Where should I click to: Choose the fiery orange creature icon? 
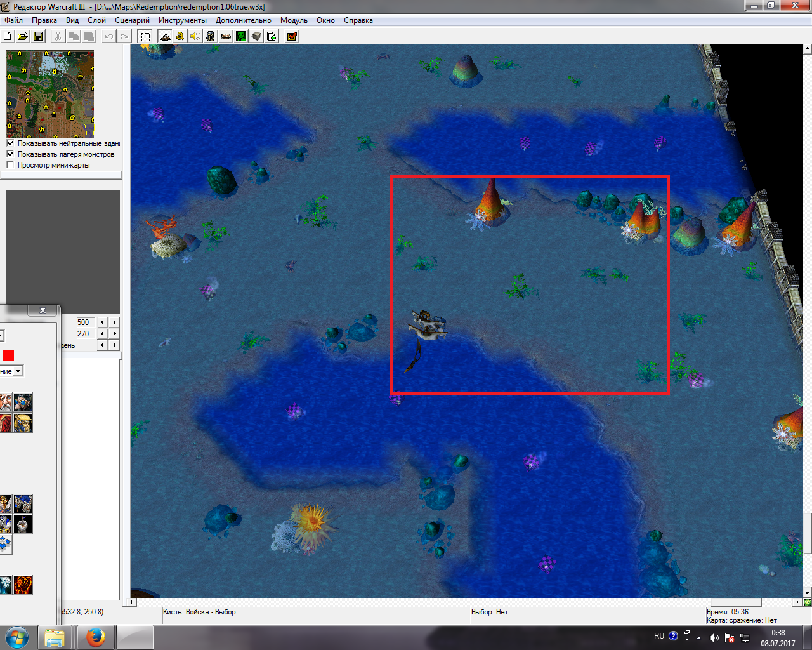pyautogui.click(x=23, y=585)
